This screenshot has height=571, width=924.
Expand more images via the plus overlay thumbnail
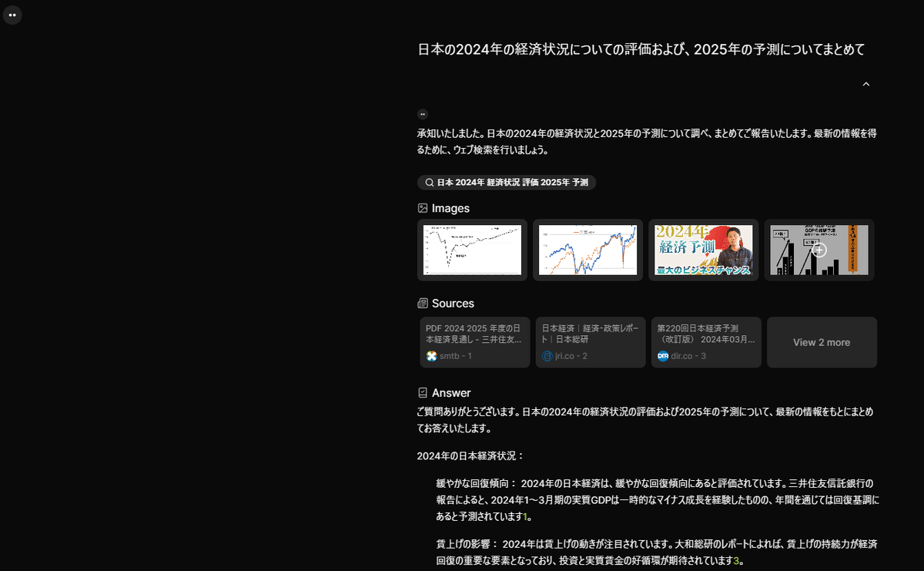[x=819, y=250]
